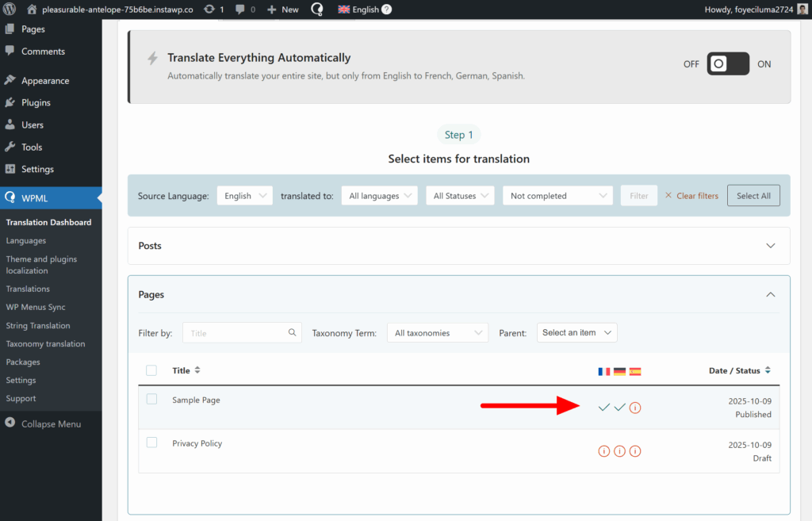Open the French flag column header icon
Screen dimensions: 812x521
pos(604,370)
